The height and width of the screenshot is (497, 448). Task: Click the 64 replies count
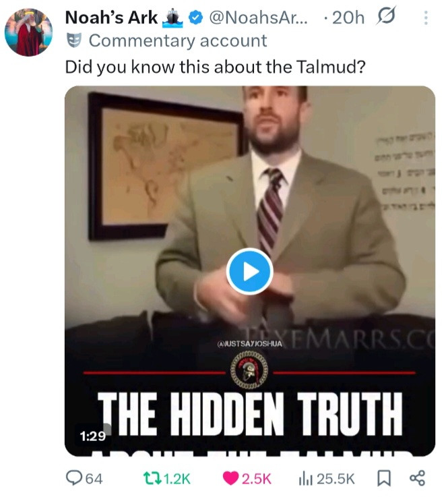94,479
